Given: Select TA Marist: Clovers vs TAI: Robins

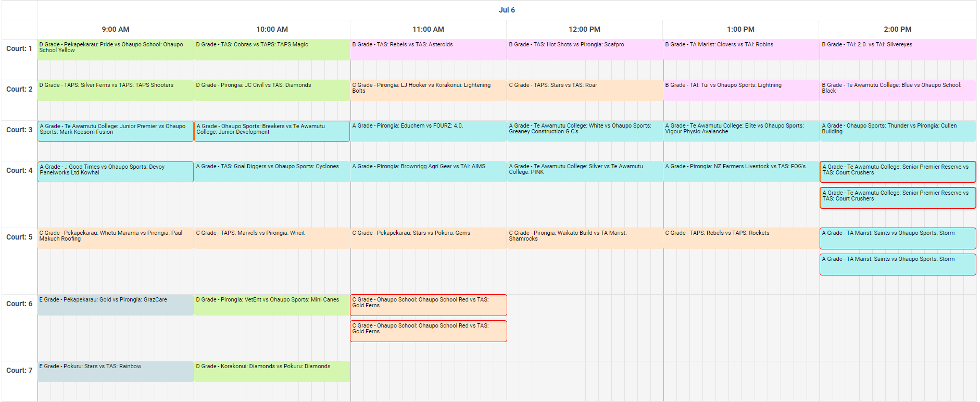Looking at the screenshot, I should point(740,49).
